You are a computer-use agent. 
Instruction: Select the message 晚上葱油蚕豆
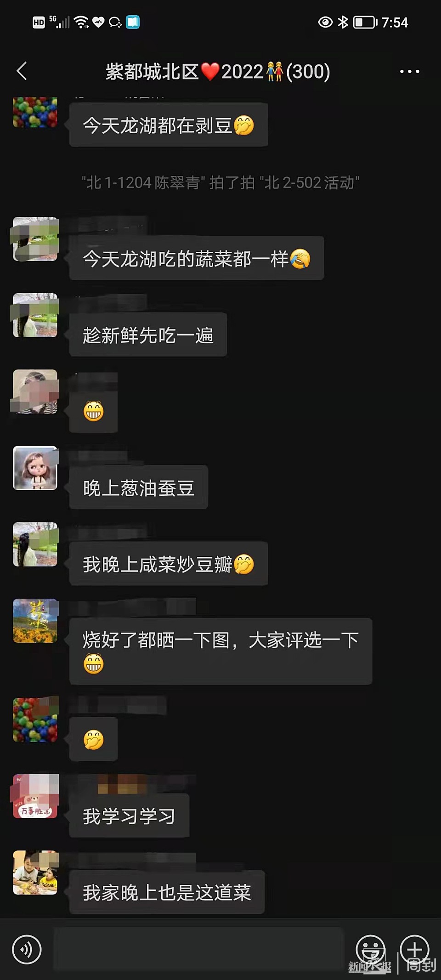(x=139, y=487)
